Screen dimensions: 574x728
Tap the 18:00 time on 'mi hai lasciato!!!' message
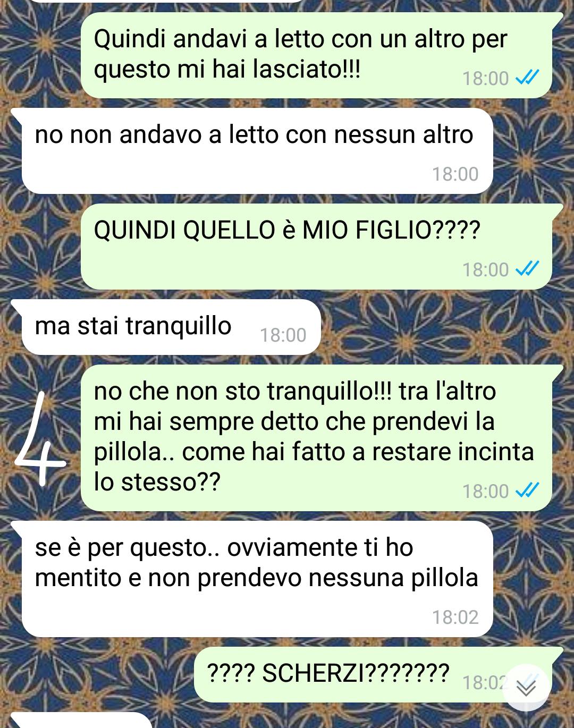(x=485, y=78)
